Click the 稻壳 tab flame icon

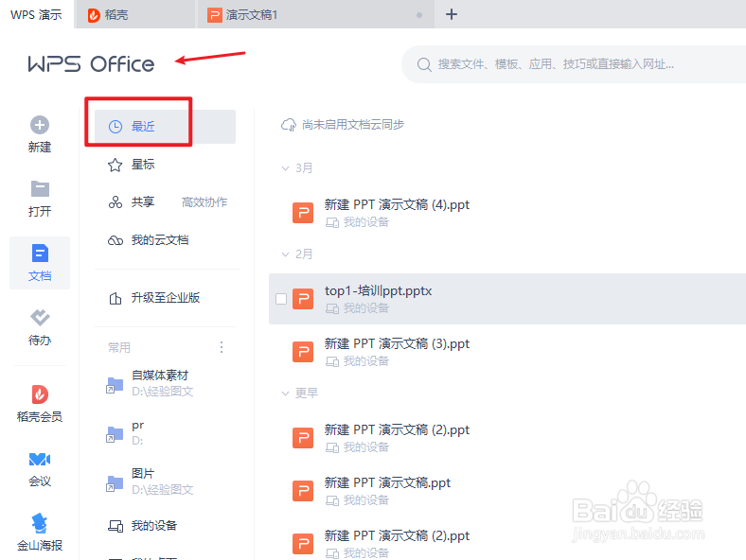point(94,15)
